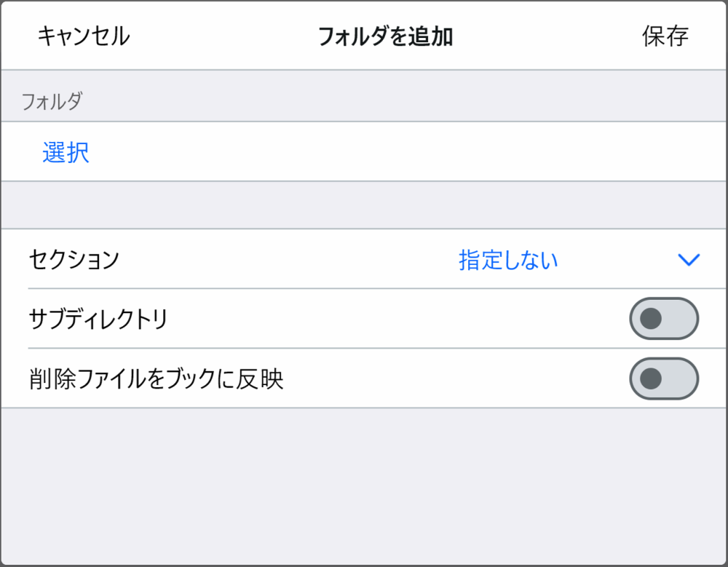This screenshot has height=567, width=728.
Task: Click the フォルダ section header
Action: click(x=52, y=101)
